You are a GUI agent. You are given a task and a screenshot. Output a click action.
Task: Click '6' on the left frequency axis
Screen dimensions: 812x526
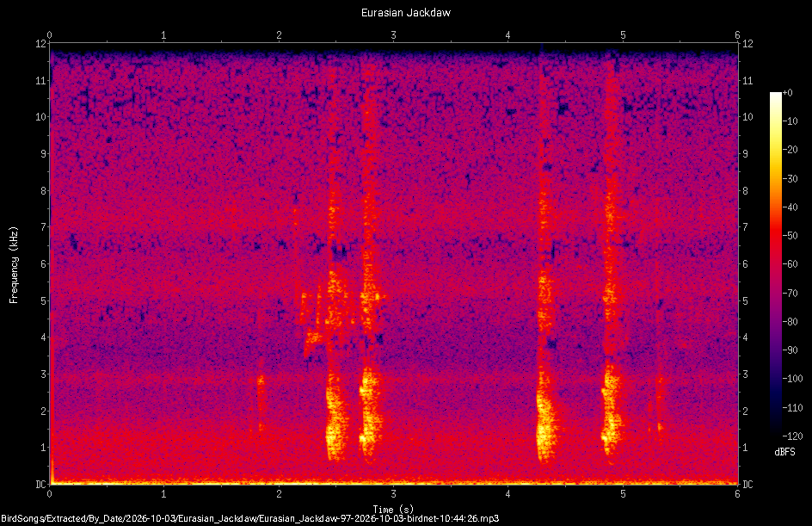tap(43, 263)
